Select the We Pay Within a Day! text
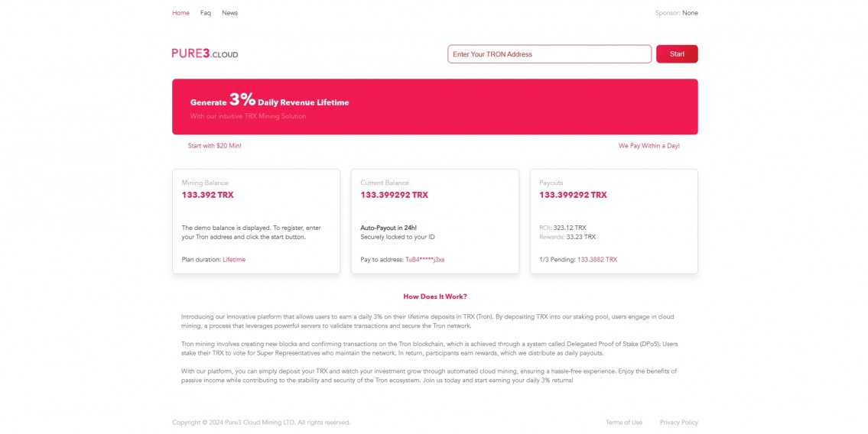Image resolution: width=868 pixels, height=434 pixels. pyautogui.click(x=649, y=146)
